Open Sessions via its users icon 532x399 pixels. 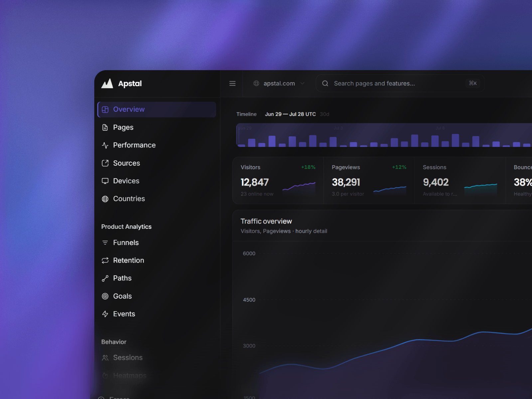[x=105, y=358]
